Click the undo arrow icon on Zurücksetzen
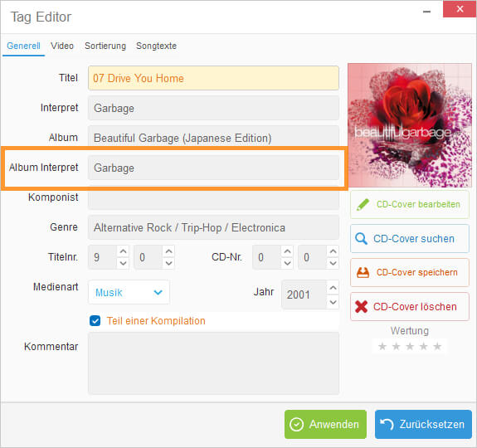Viewport: 477px width, 448px height. click(x=387, y=424)
